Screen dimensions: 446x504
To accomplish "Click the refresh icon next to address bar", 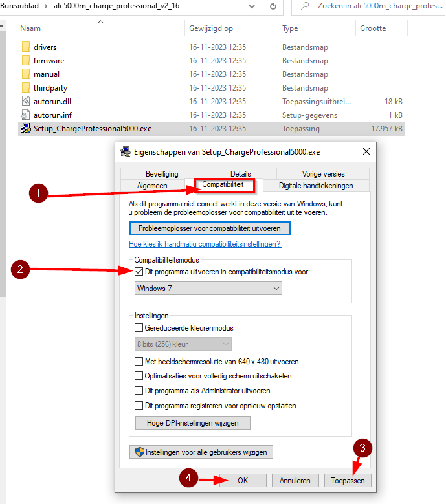I will (273, 6).
